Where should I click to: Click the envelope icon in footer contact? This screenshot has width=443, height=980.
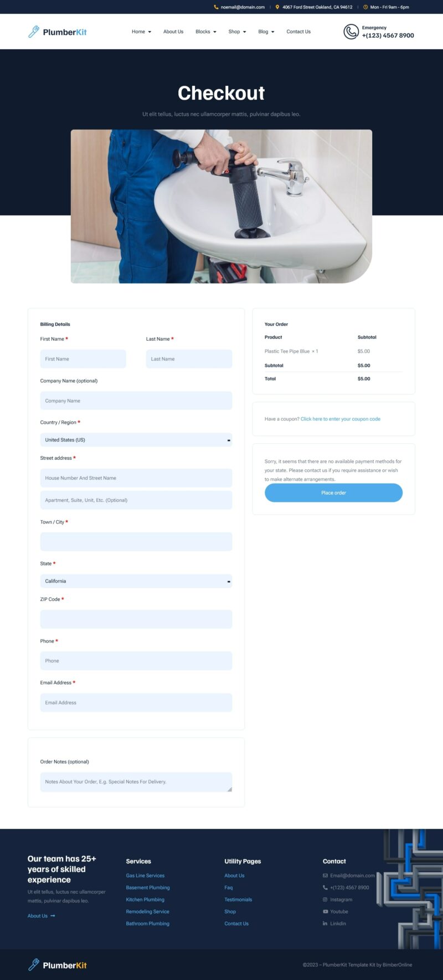pos(325,876)
